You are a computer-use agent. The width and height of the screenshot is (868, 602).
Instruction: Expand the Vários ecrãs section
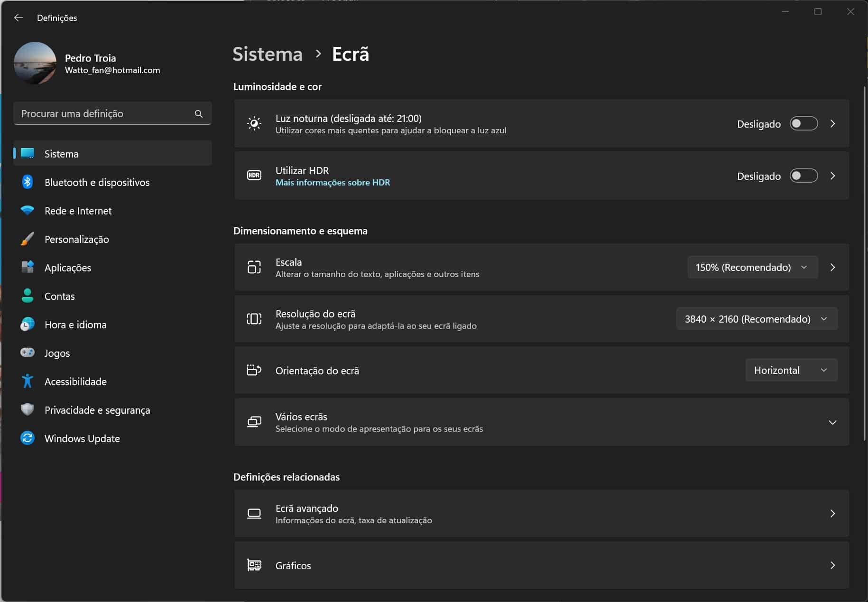pos(832,422)
